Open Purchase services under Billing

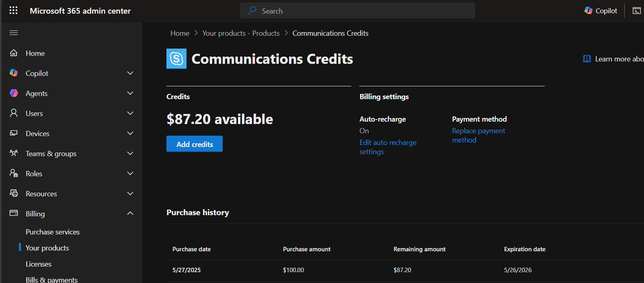pos(53,232)
